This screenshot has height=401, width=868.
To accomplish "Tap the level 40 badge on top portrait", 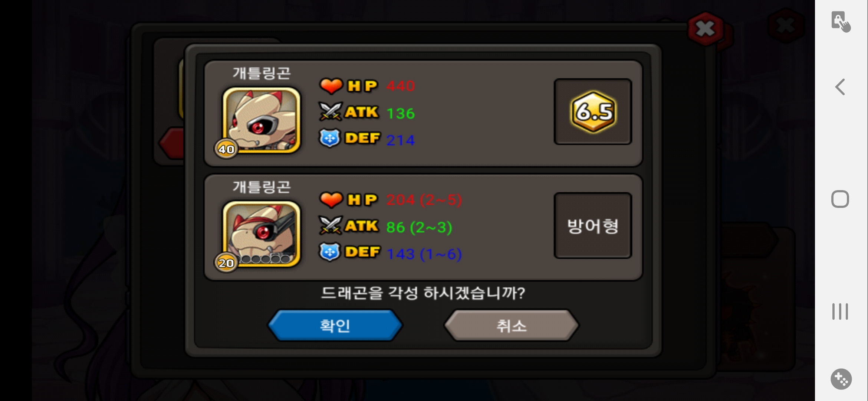I will click(x=226, y=149).
